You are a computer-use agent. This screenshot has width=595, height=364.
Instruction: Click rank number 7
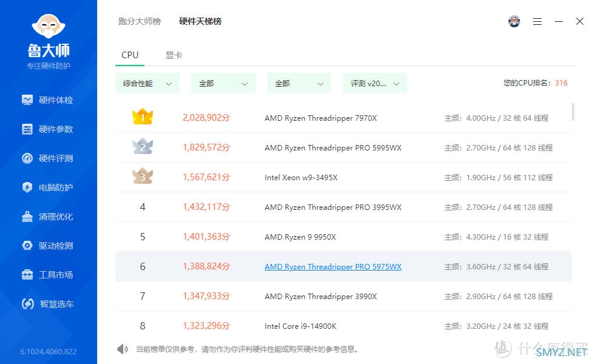click(143, 296)
